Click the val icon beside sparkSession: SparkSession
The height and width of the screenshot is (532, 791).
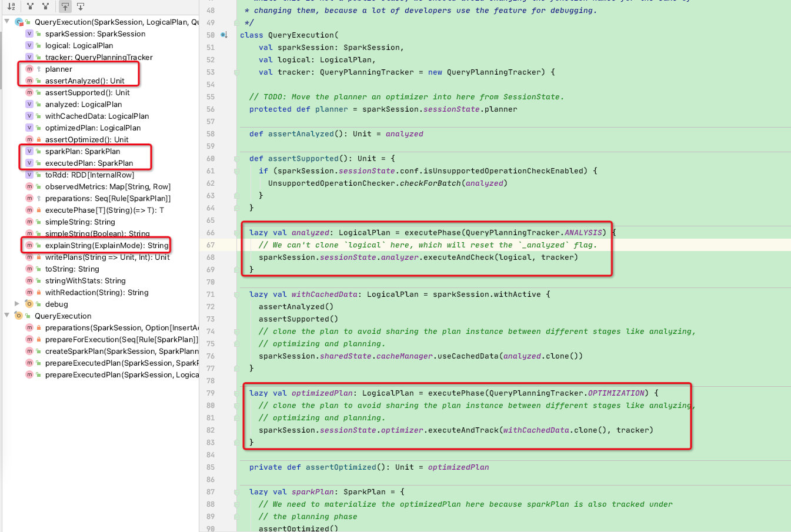29,34
